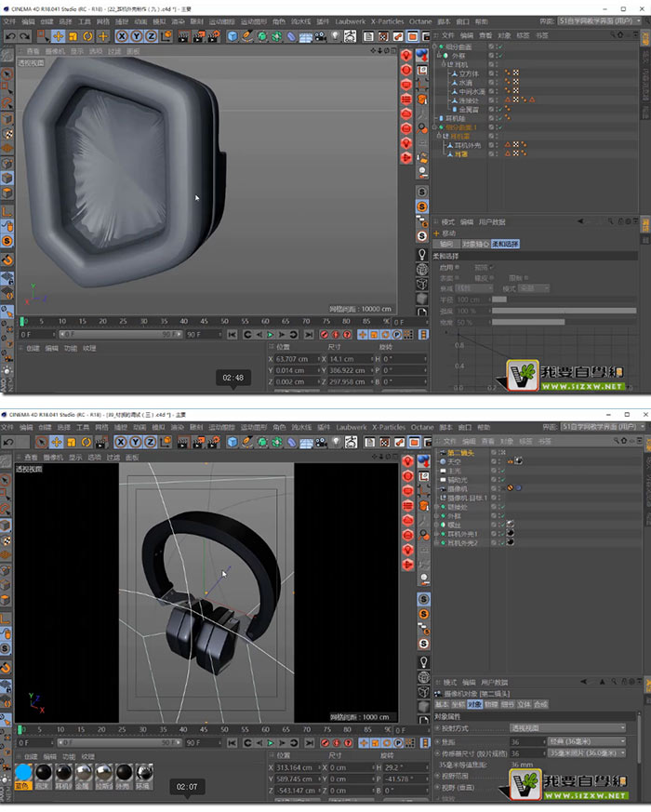Toggle enable checkmark of 耳机线 object
651x812 pixels.
501,118
